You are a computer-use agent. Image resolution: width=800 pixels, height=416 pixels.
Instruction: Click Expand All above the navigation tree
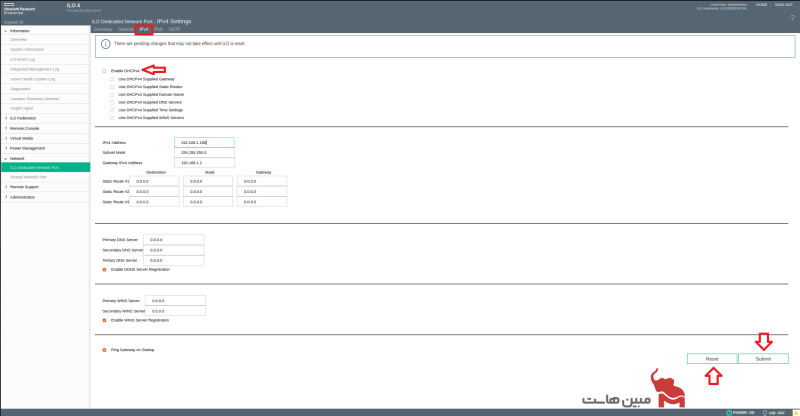pos(14,22)
